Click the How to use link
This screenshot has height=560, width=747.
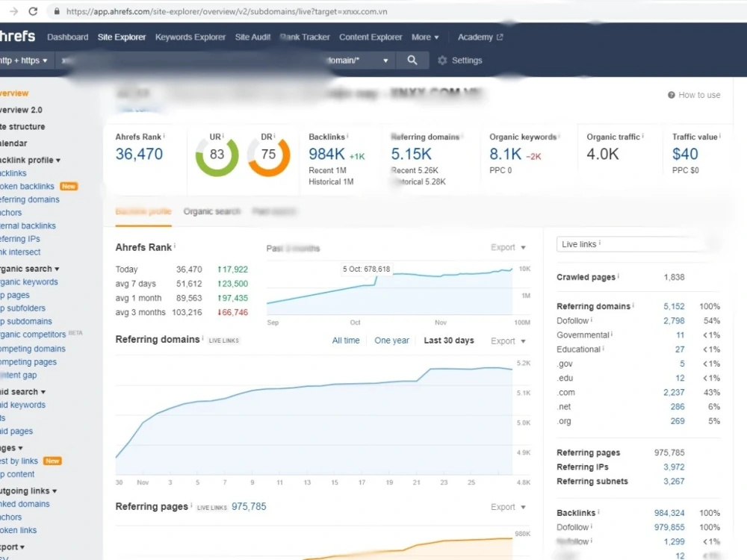click(x=699, y=95)
